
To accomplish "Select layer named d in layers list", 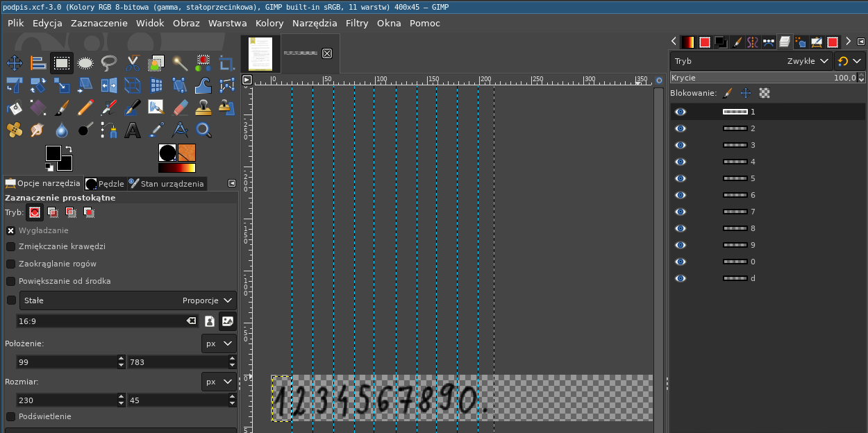I will coord(752,278).
